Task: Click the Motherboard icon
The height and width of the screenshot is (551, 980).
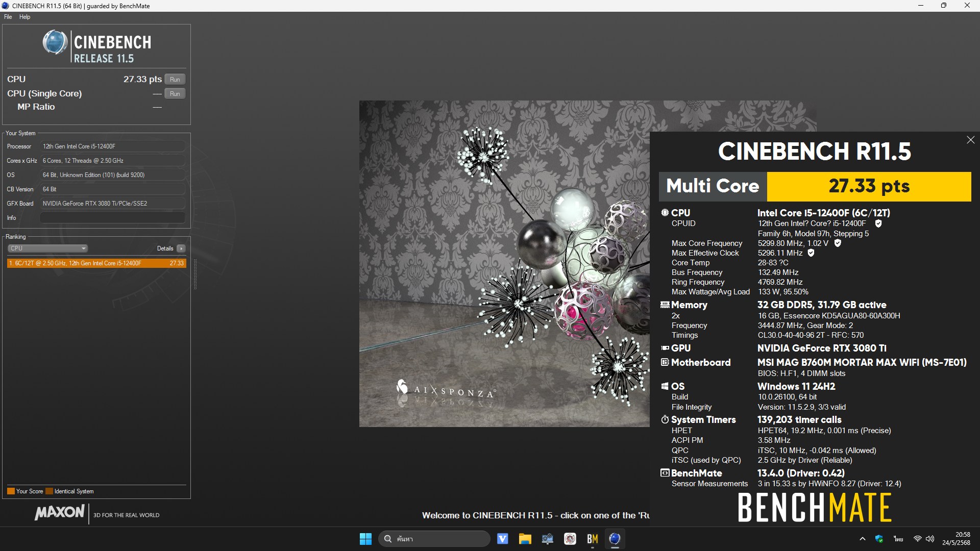Action: [x=665, y=362]
